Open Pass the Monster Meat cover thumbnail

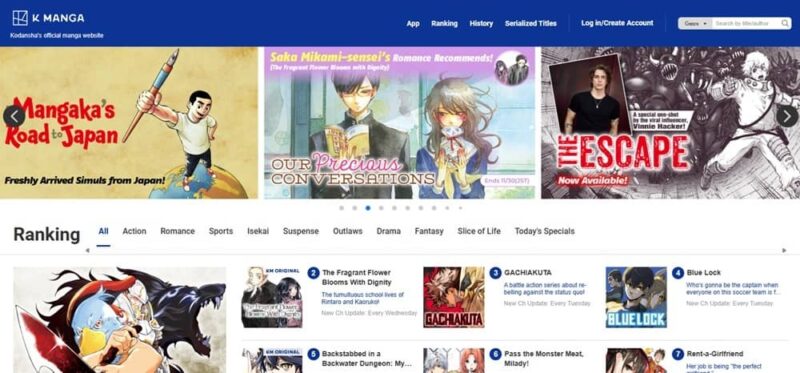pos(454,361)
